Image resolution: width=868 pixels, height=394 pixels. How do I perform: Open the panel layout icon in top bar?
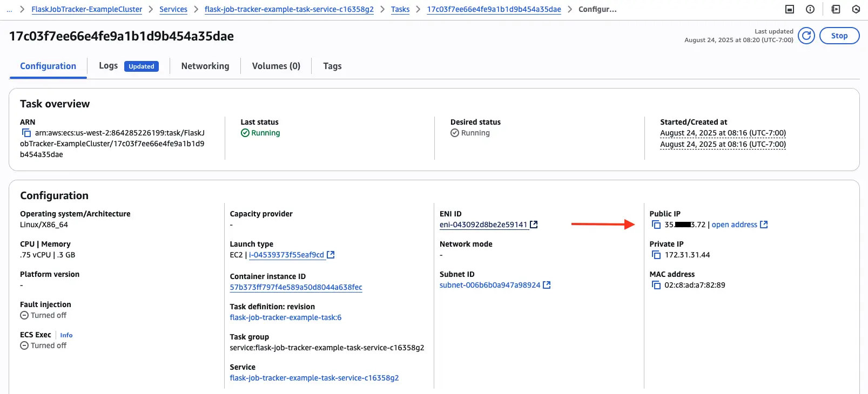[x=790, y=9]
